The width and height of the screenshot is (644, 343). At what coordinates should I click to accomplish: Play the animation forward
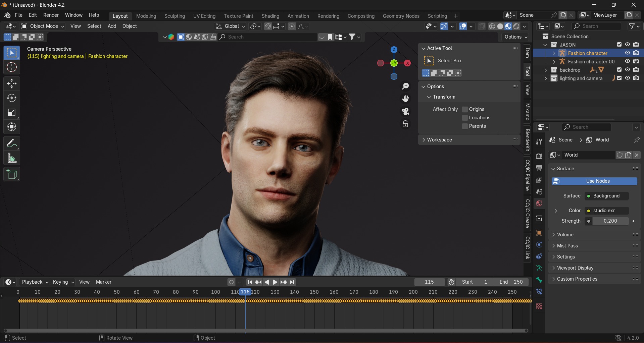275,282
